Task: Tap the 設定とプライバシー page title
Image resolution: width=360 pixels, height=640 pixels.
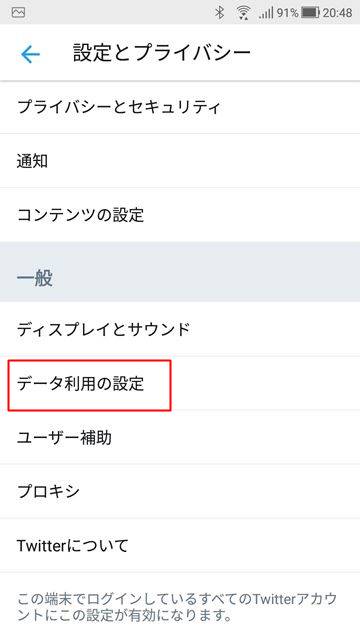Action: click(x=162, y=53)
